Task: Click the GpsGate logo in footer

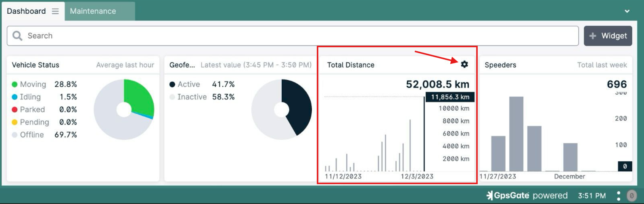Action: [x=508, y=196]
